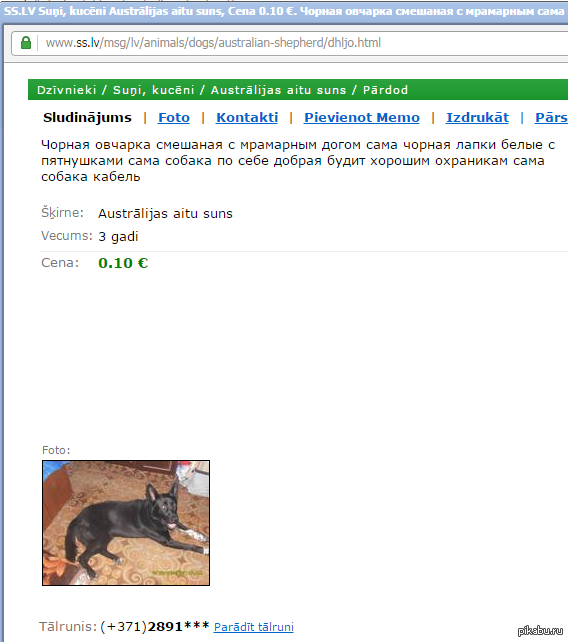Viewport: 568px width, 642px height.
Task: Print the ad via Izdrukāt
Action: [477, 118]
